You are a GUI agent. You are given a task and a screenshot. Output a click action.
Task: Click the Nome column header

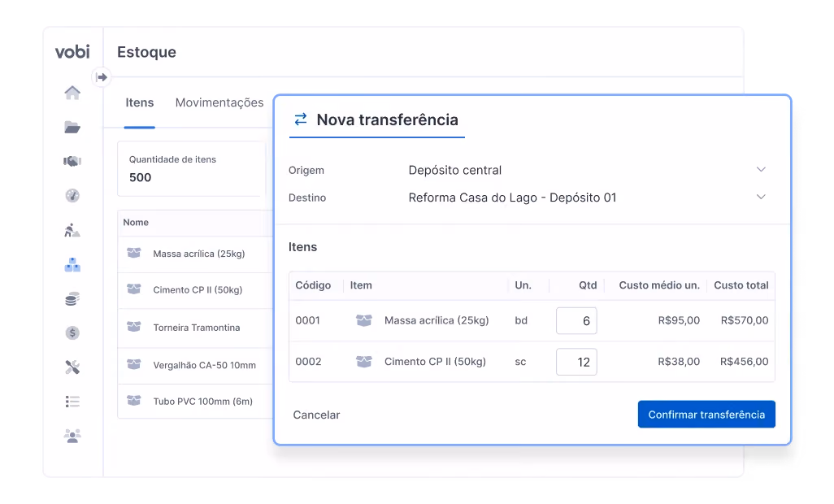tap(136, 222)
